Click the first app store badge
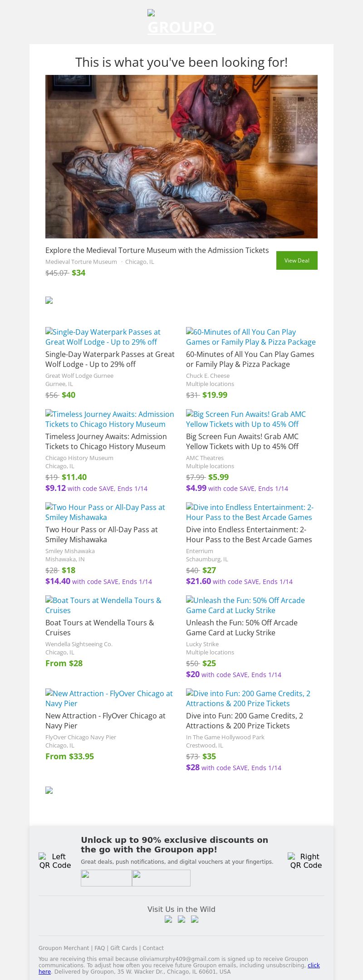The height and width of the screenshot is (980, 363). tap(106, 878)
